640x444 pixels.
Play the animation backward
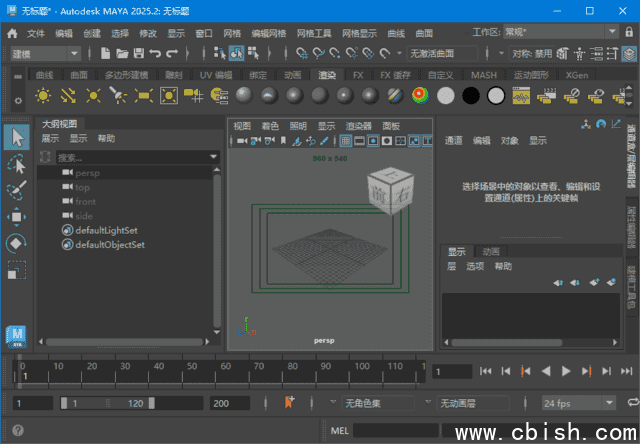coord(546,371)
